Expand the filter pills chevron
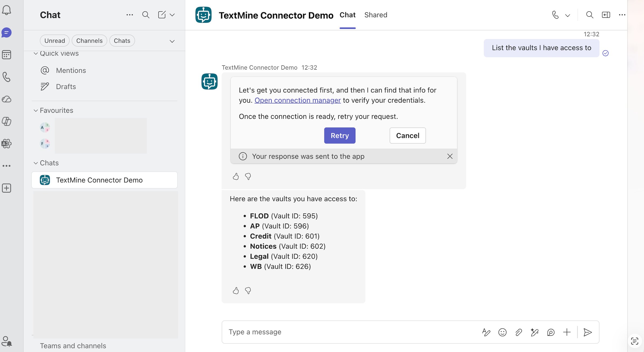Screen dimensions: 644x352 (172, 41)
